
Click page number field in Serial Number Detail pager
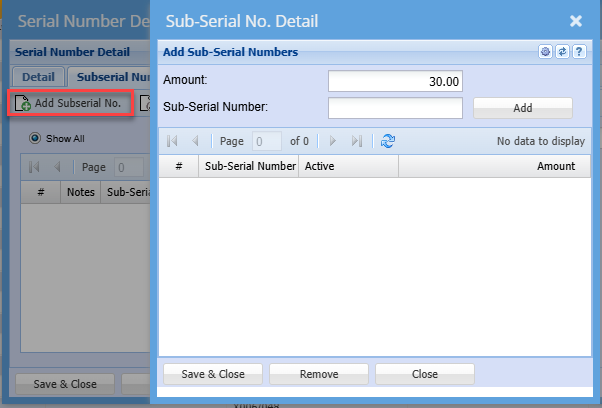(129, 167)
